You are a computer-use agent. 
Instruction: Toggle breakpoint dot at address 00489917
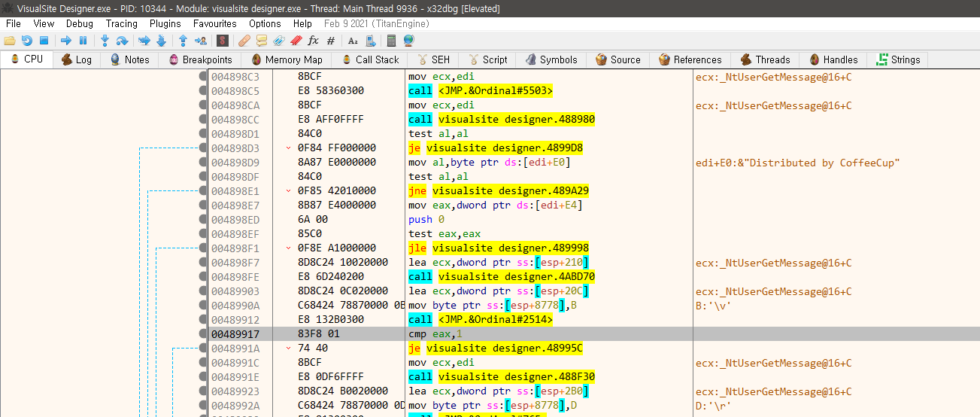(x=203, y=334)
